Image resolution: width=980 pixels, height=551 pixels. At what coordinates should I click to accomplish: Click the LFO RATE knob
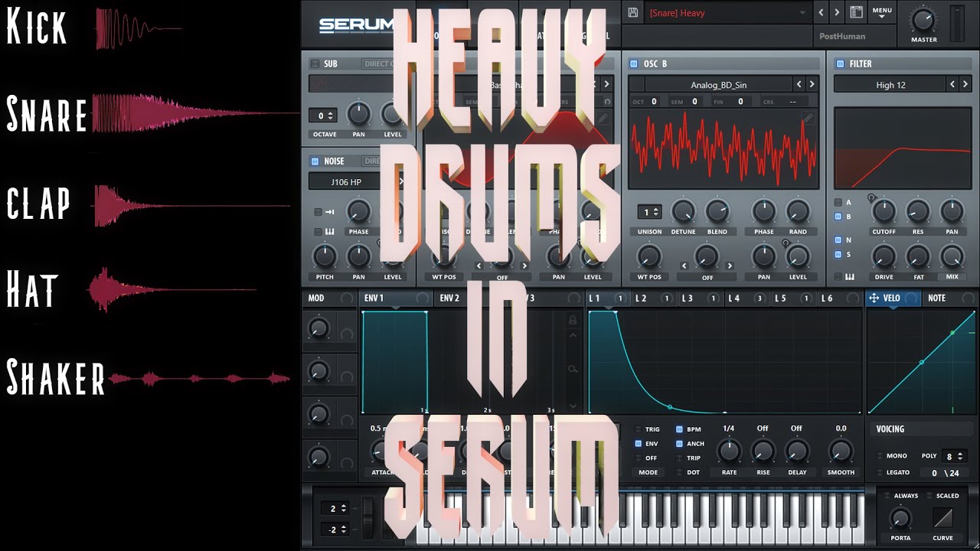pyautogui.click(x=729, y=452)
